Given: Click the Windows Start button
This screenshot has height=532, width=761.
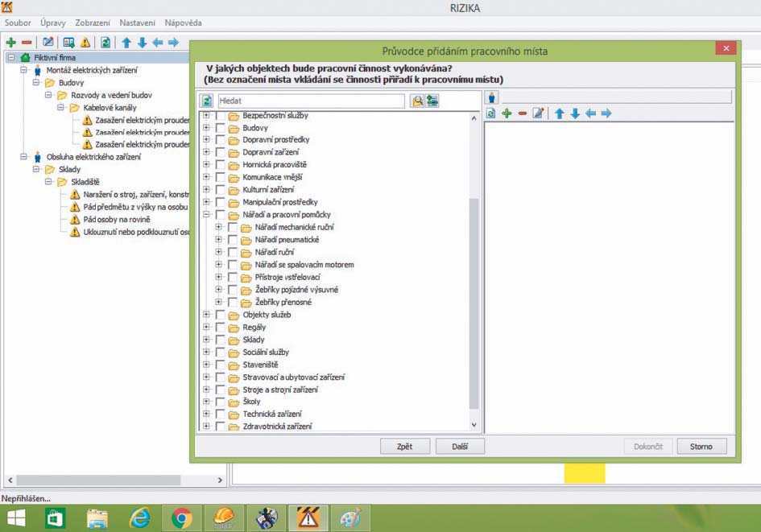Looking at the screenshot, I should tap(15, 518).
